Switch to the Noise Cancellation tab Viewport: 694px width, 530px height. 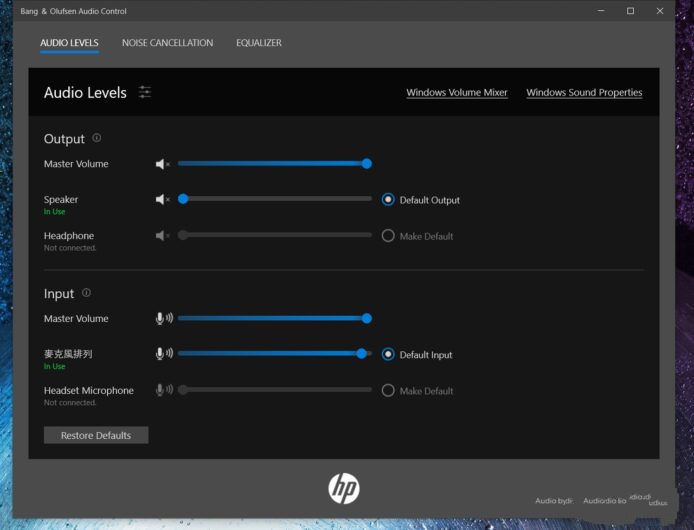pos(167,43)
